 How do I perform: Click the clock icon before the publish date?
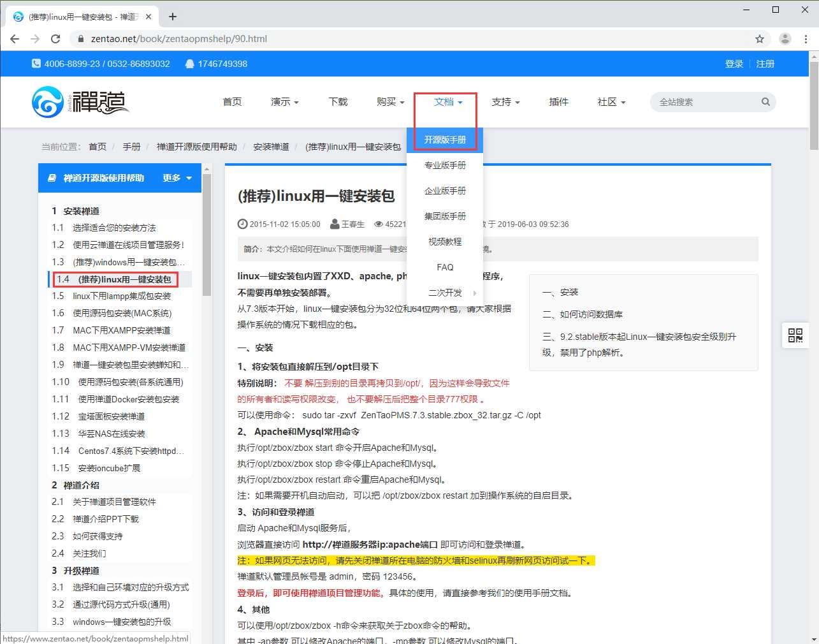pos(242,224)
